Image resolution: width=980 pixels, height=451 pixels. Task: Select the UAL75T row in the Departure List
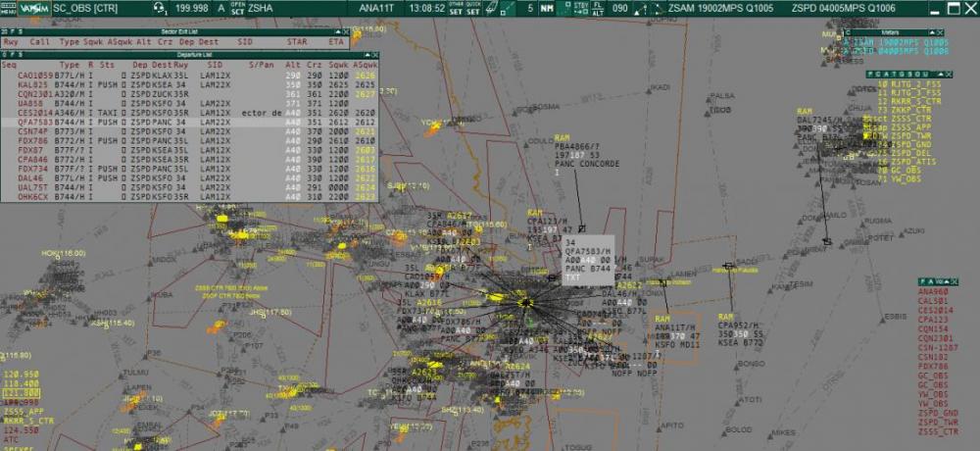coord(189,187)
